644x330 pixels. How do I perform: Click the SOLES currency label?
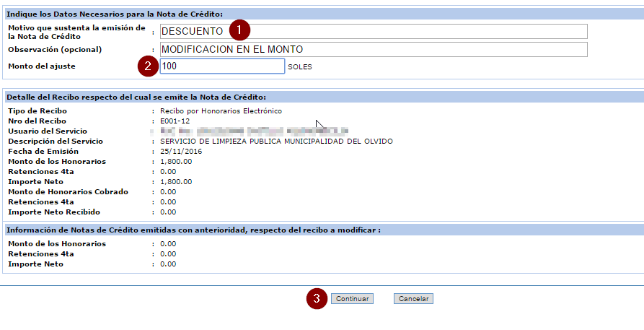pyautogui.click(x=300, y=67)
